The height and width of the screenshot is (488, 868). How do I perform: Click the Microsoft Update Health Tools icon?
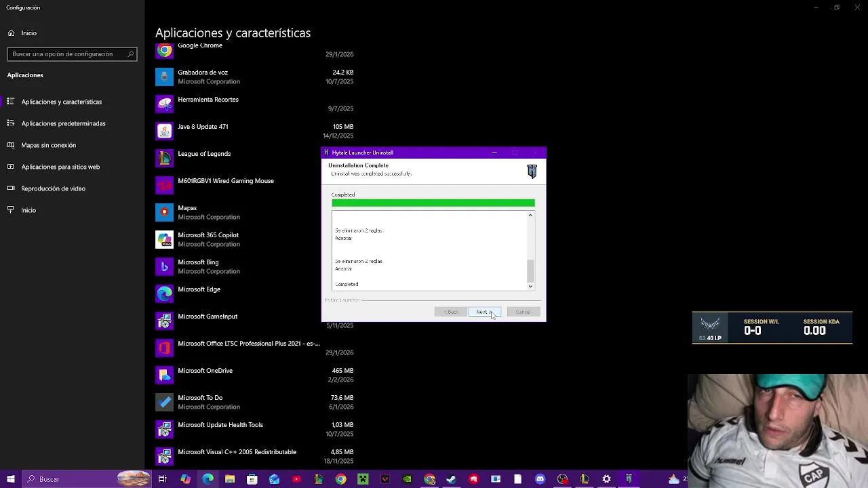pyautogui.click(x=164, y=429)
